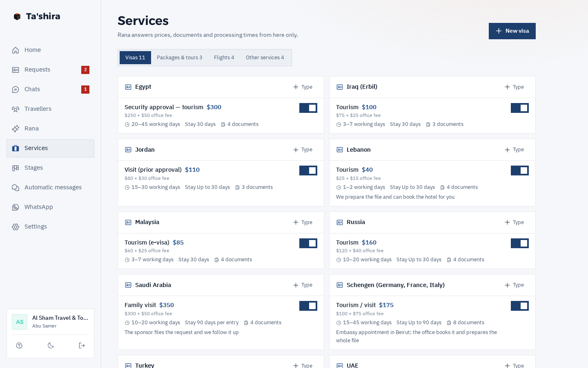Add a Type to Iraq (Erbil)
This screenshot has height=368, width=588.
[514, 87]
